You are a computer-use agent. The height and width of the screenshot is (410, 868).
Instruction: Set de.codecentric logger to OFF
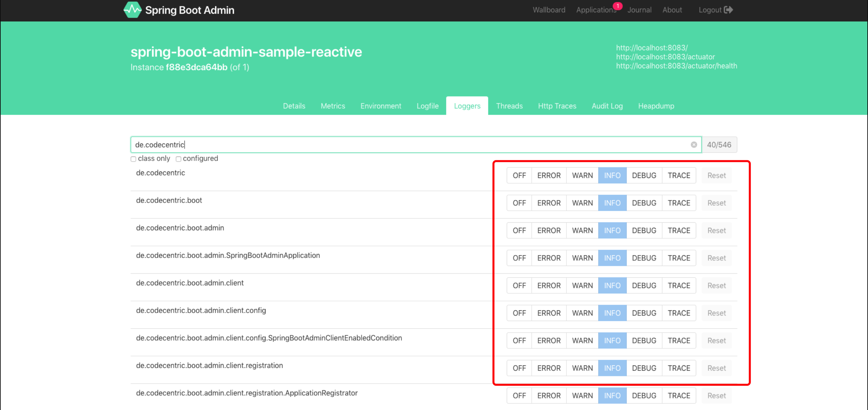[x=519, y=175]
